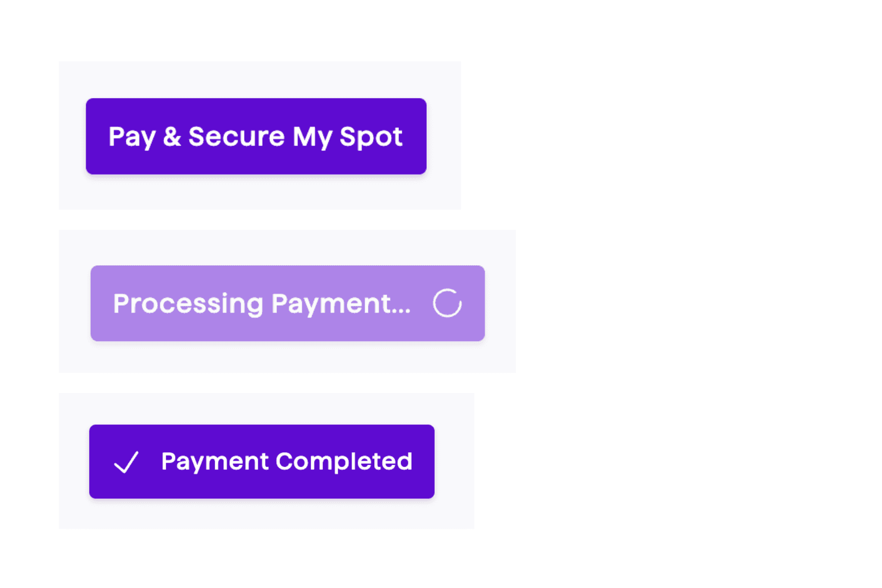Click the word "Completed" on the bottom button
The height and width of the screenshot is (588, 882).
344,461
